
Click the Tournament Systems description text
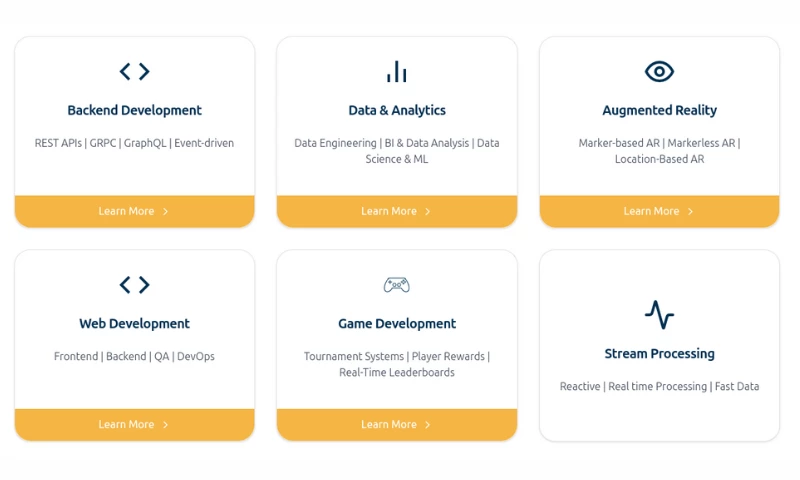397,364
